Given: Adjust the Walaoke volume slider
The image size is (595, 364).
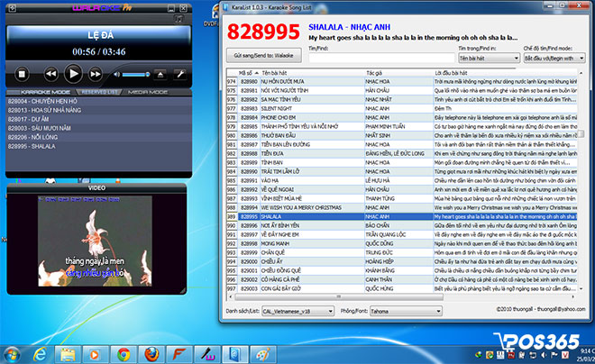Looking at the screenshot, I should 136,74.
